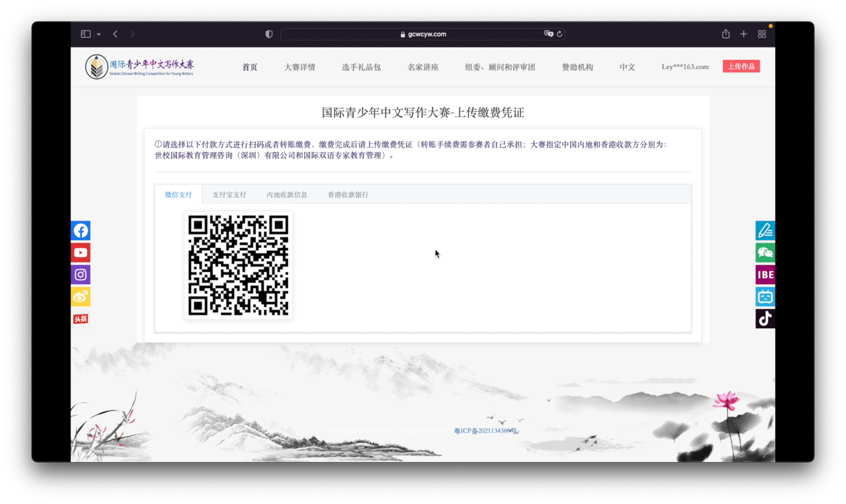846x504 pixels.
Task: Open the 首页 nav menu item
Action: [250, 67]
